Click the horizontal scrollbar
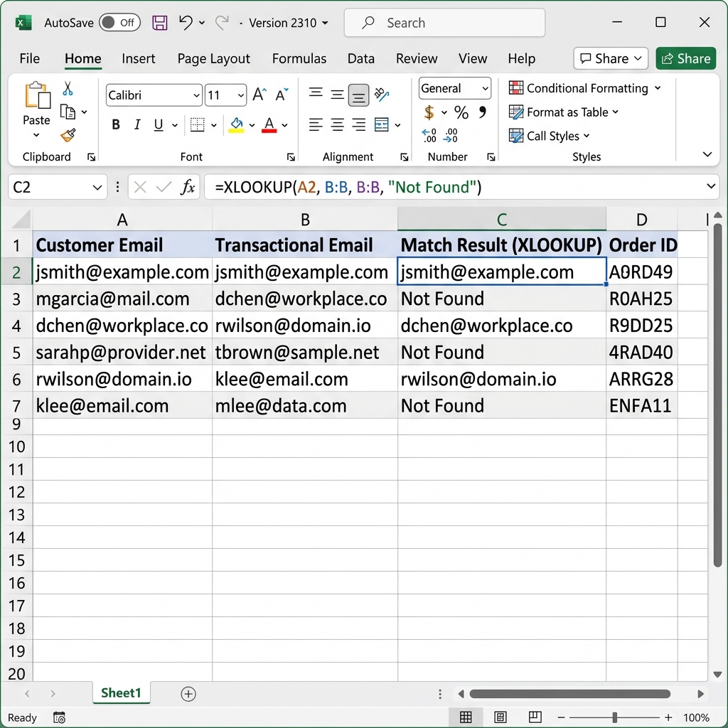The image size is (728, 728). [x=569, y=694]
